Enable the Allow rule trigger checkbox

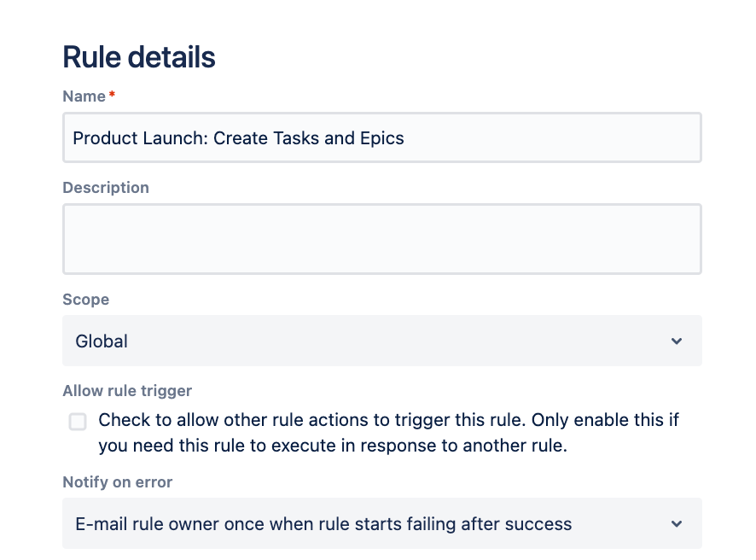point(78,421)
